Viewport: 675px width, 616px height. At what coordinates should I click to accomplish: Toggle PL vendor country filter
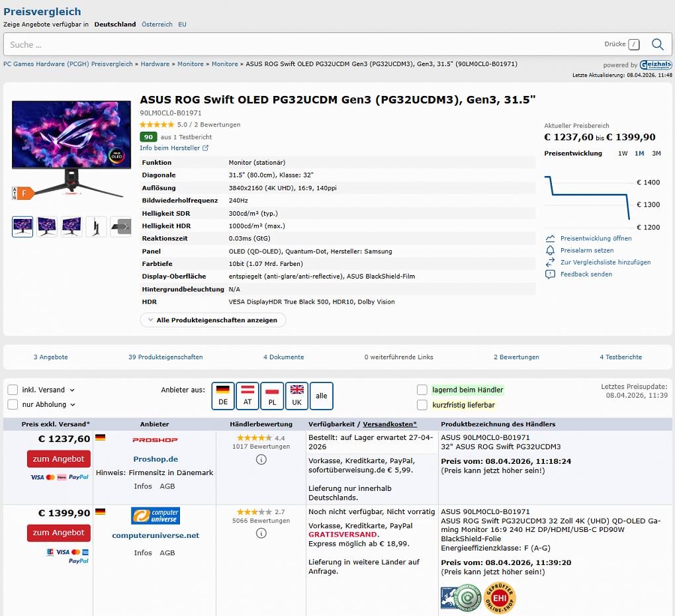click(x=272, y=396)
